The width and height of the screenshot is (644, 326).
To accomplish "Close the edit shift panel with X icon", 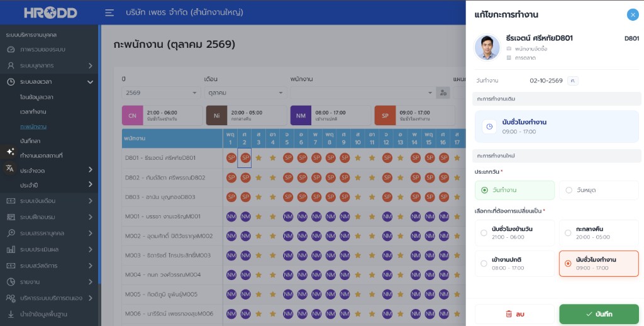I will [633, 15].
